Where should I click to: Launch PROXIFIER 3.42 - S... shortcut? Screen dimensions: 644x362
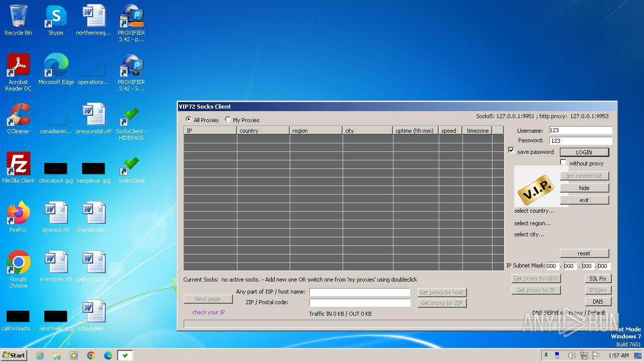tap(131, 72)
